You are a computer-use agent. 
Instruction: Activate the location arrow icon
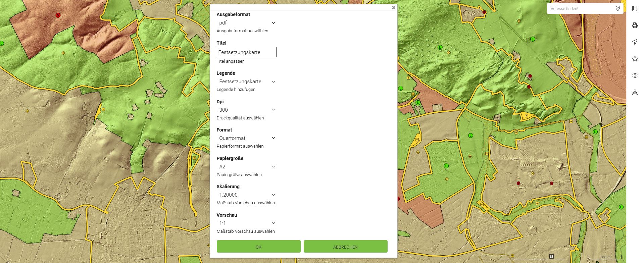pos(635,42)
